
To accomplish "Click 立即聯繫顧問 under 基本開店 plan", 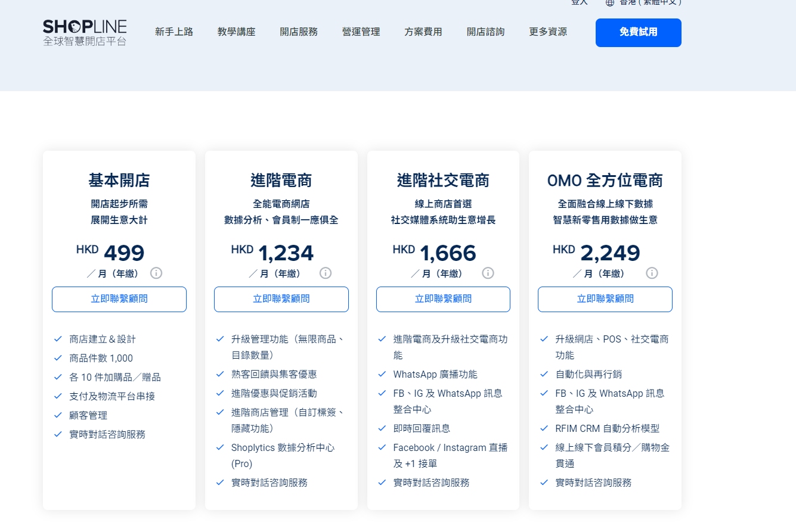I will 119,299.
